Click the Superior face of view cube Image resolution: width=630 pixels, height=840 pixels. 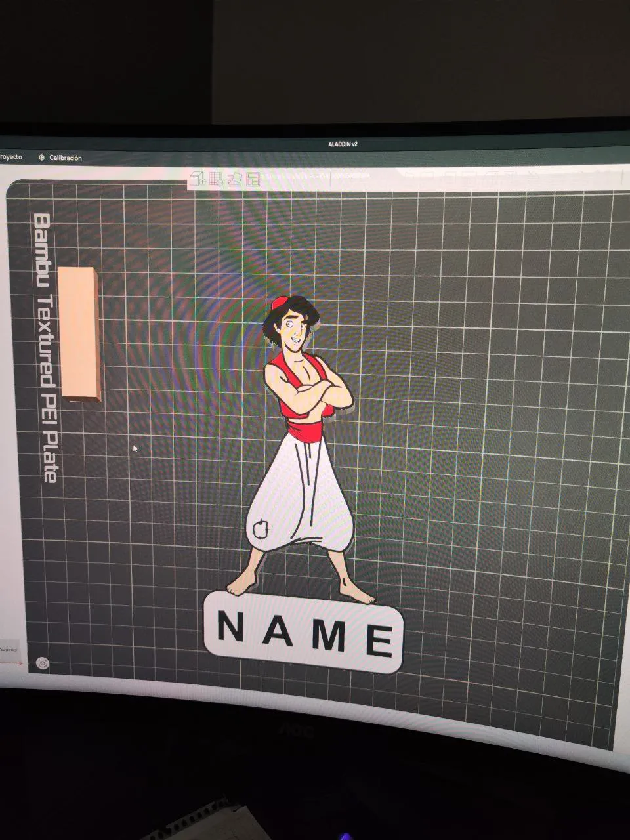click(9, 650)
